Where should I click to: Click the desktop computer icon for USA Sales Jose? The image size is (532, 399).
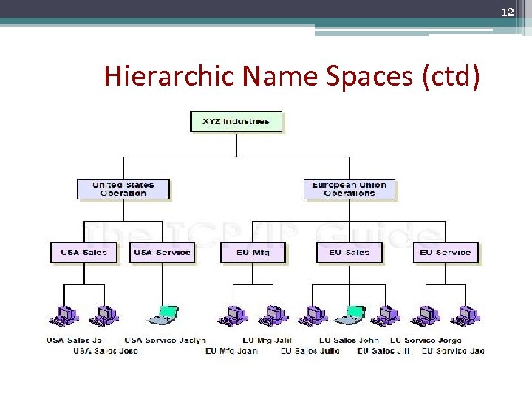coord(104,316)
